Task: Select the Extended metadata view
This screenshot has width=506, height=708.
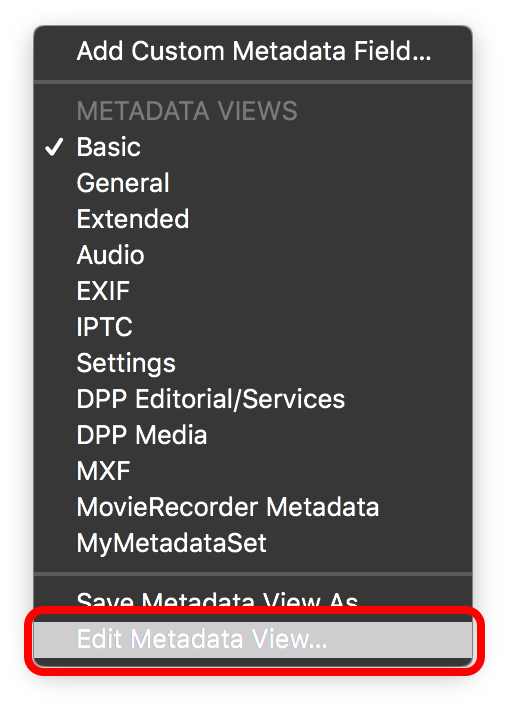Action: [253, 219]
